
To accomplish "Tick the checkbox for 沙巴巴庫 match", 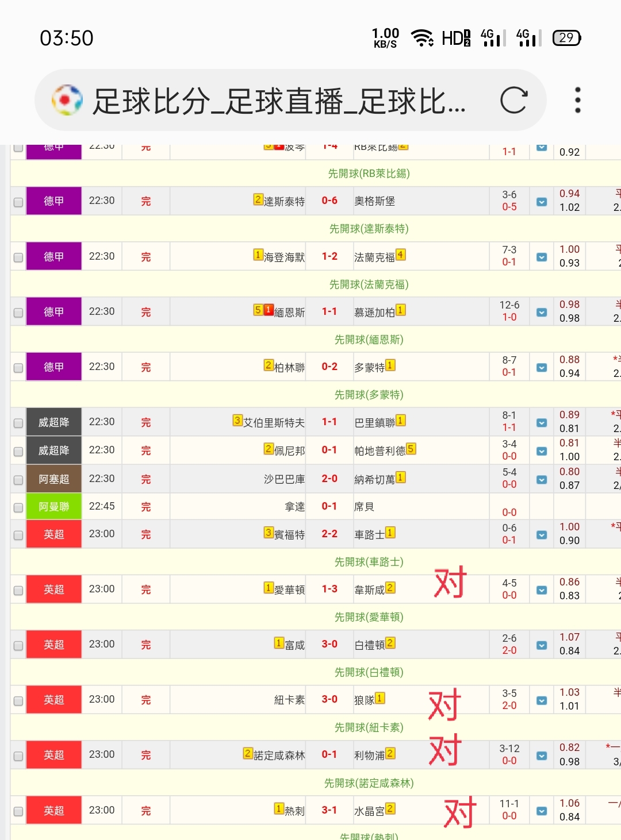I will tap(18, 480).
